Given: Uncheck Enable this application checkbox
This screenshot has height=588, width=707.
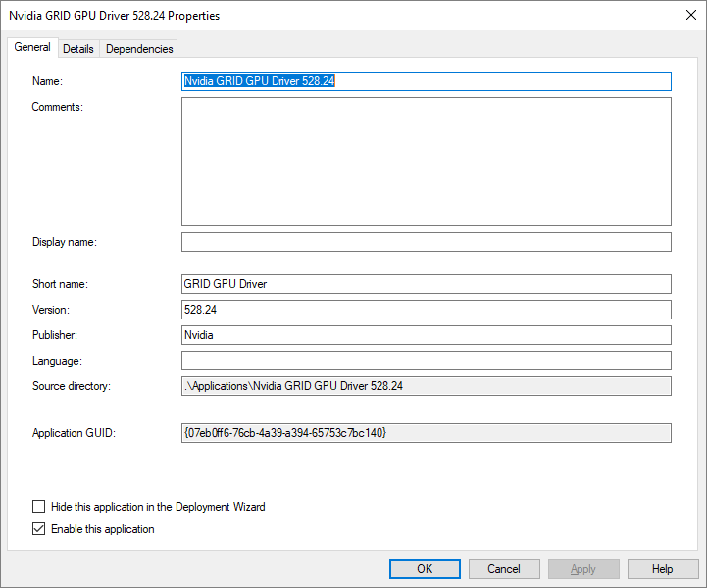Looking at the screenshot, I should (x=39, y=529).
